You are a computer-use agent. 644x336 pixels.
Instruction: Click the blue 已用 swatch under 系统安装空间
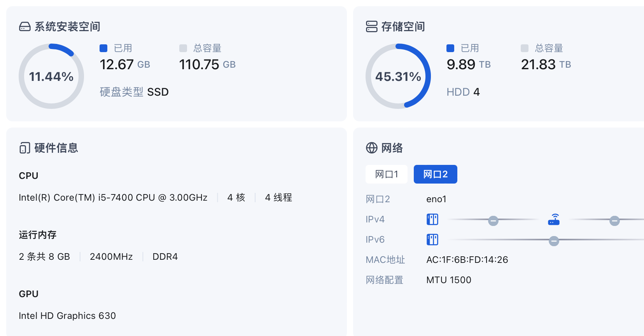point(103,48)
